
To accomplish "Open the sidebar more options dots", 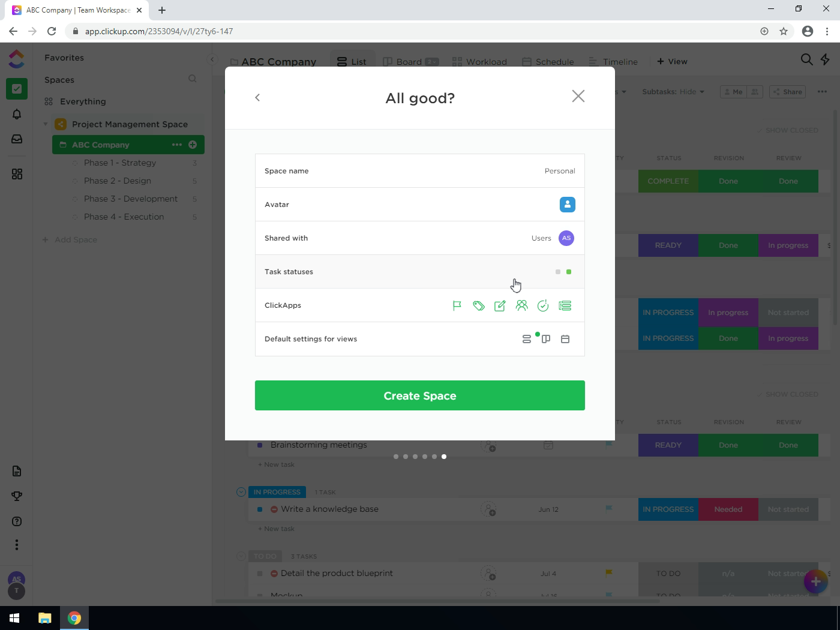I will 17,545.
